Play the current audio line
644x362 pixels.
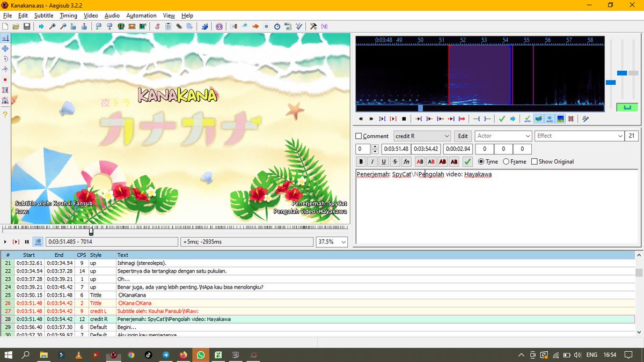(x=393, y=119)
